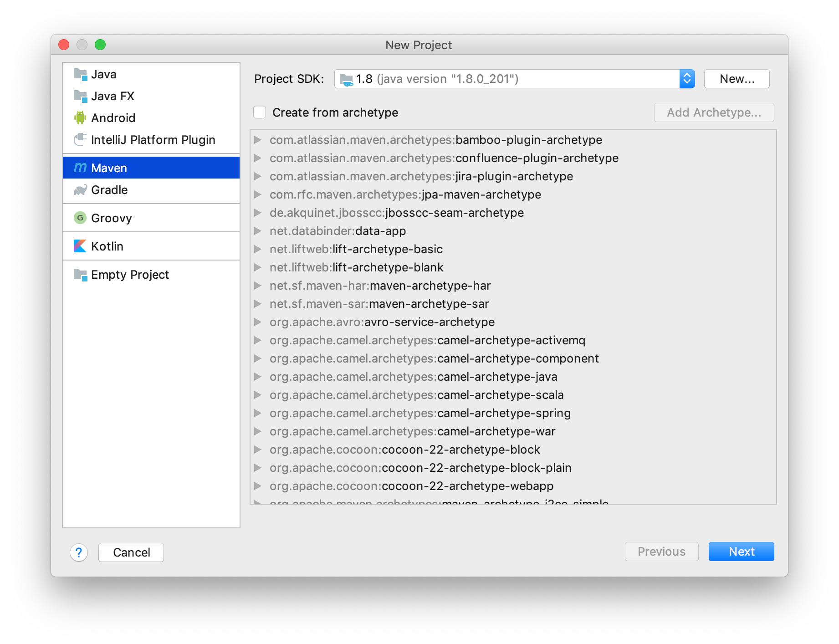
Task: Select camel-archetype-war row
Action: click(513, 431)
